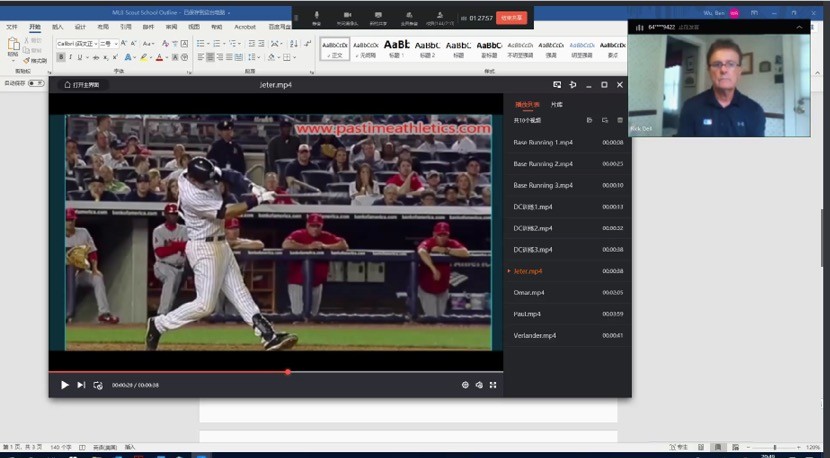Apply red font color
Screen dimensions: 830x458
tap(159, 57)
